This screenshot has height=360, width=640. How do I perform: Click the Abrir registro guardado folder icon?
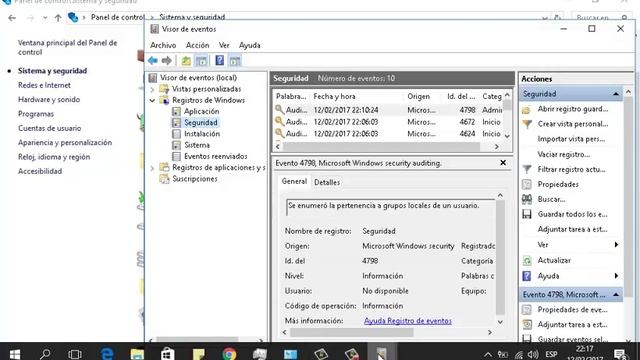(x=527, y=109)
